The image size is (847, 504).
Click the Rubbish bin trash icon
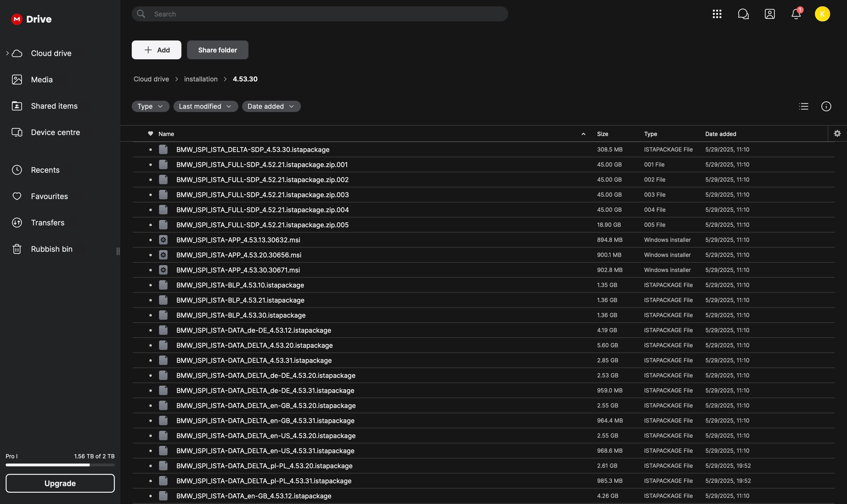click(x=17, y=249)
